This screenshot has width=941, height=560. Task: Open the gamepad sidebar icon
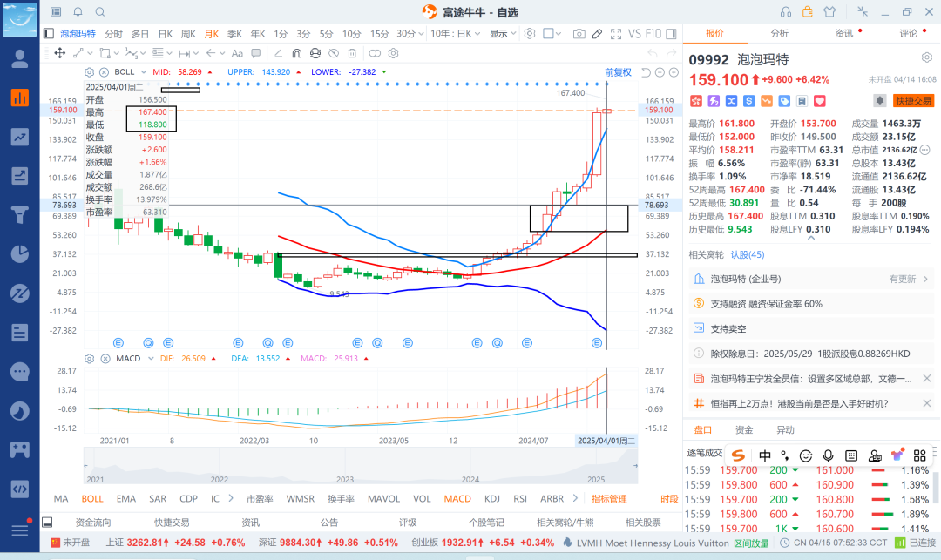click(x=20, y=449)
